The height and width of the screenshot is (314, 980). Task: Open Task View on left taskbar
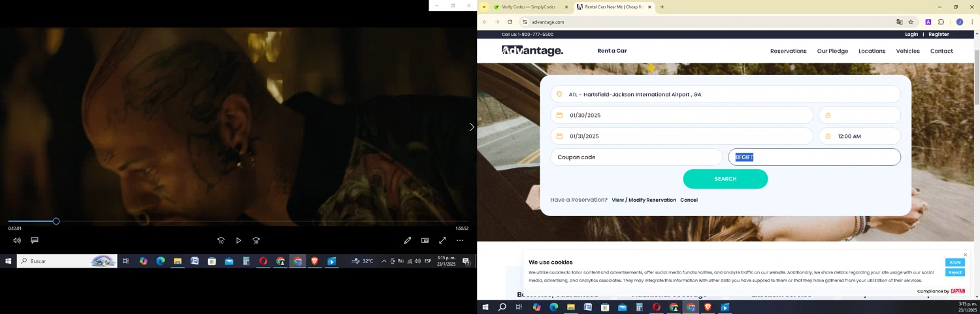coord(125,261)
